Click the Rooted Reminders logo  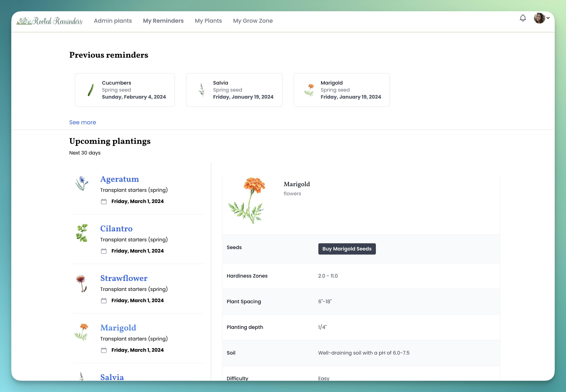(x=49, y=21)
